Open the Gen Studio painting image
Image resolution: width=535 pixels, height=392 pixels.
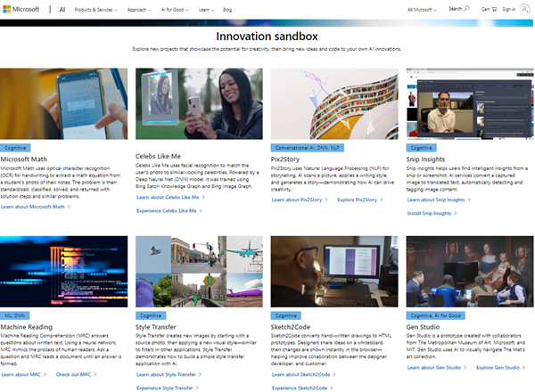(x=470, y=272)
